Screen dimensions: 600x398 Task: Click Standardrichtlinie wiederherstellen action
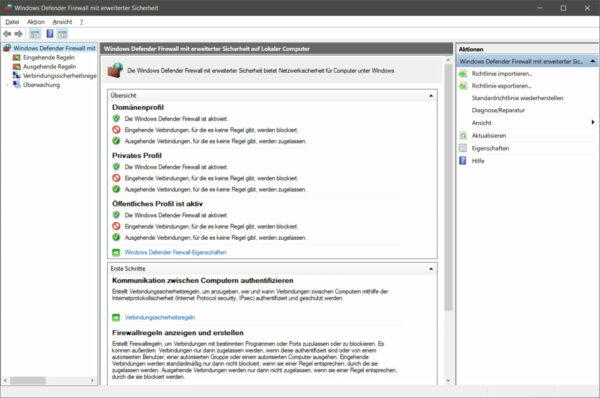517,98
